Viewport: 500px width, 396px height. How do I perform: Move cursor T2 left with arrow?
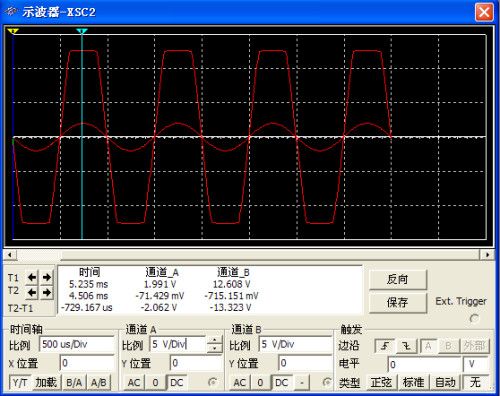(32, 293)
